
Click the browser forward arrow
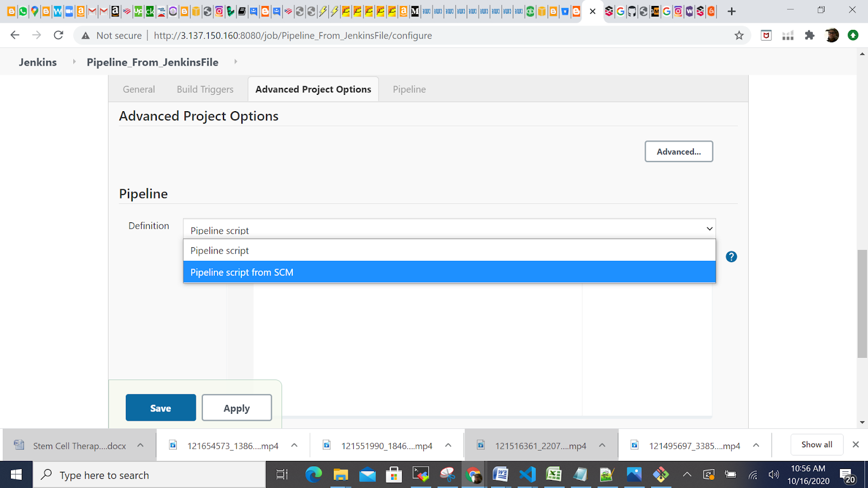(x=36, y=35)
